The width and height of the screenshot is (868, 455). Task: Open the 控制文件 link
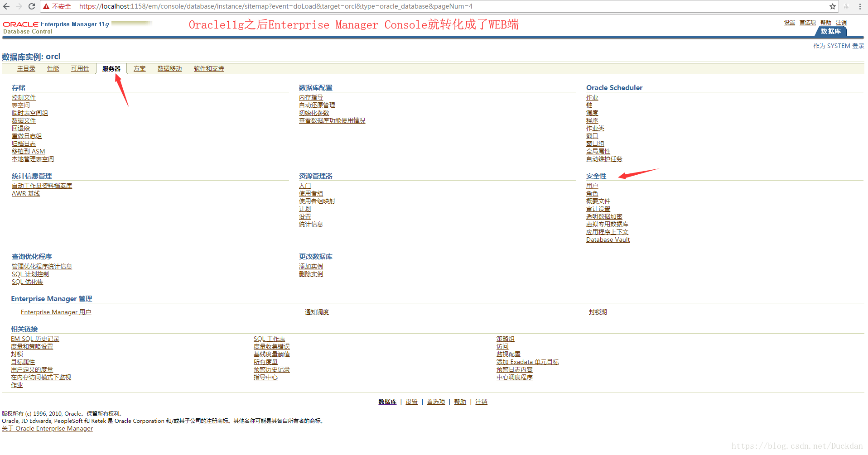[x=24, y=98]
